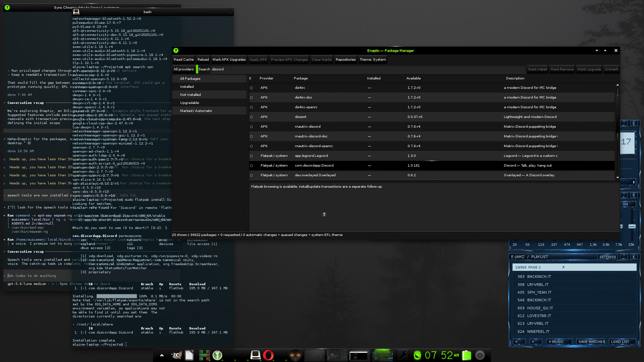The height and width of the screenshot is (362, 644).
Task: Click the Reload button
Action: coord(203,60)
